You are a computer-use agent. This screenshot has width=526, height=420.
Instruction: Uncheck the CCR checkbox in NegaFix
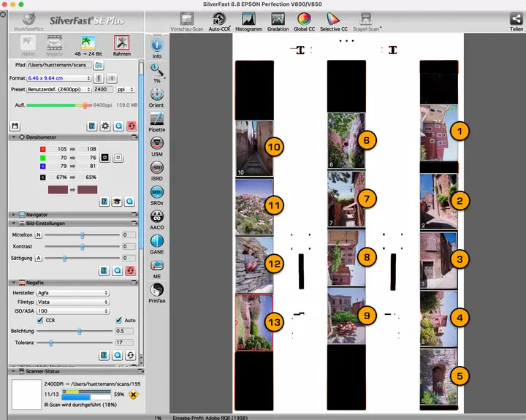point(40,320)
